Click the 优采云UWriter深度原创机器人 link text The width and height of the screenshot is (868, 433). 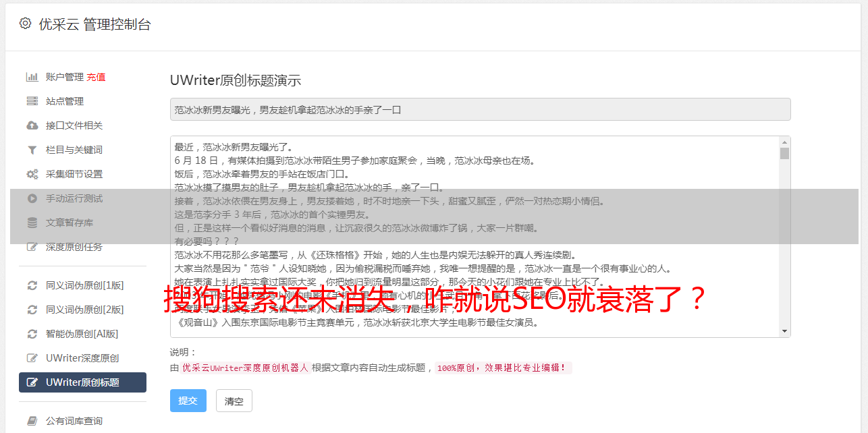pos(245,368)
